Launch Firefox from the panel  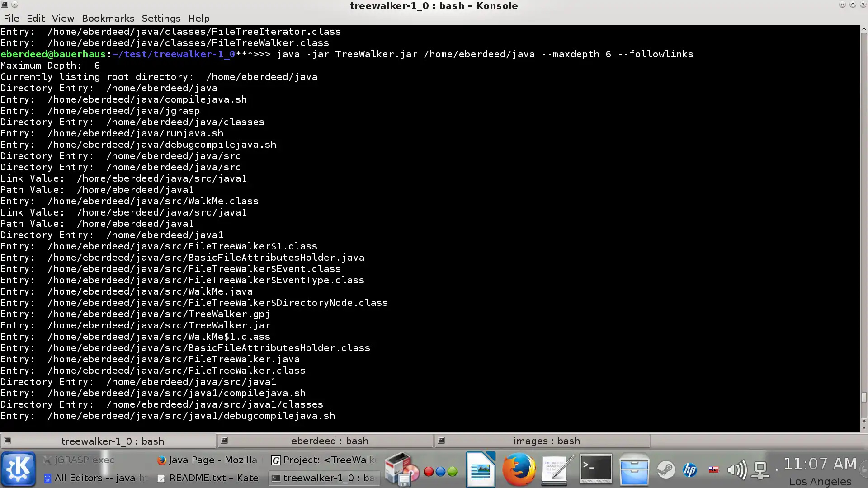point(519,469)
